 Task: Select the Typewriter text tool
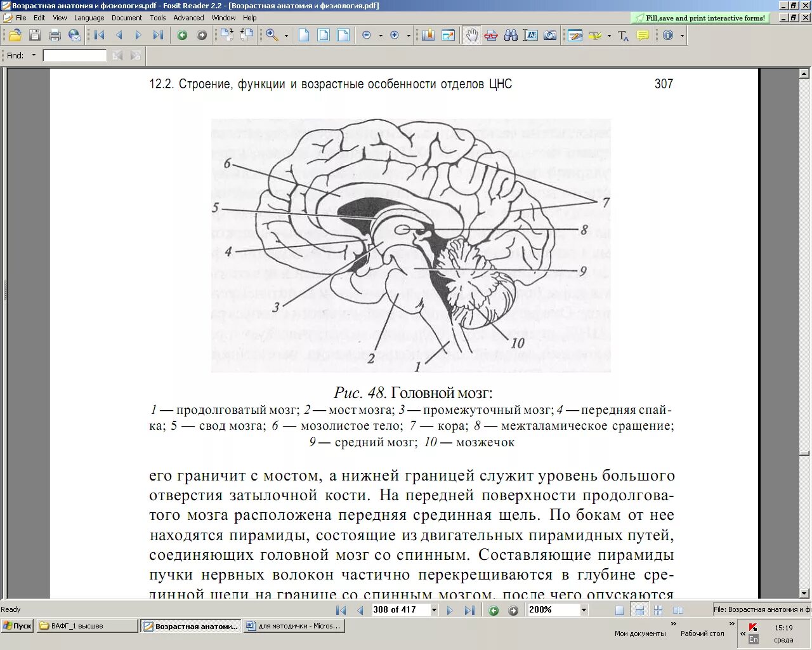point(623,36)
